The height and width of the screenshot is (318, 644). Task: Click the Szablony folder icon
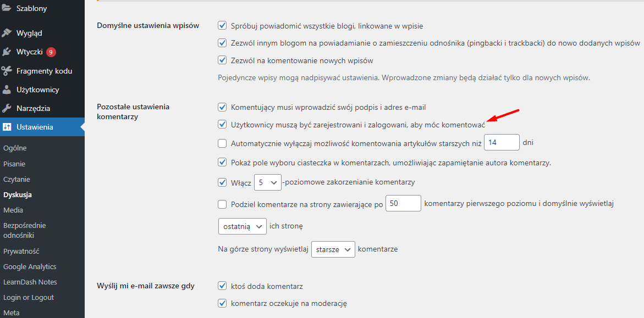pyautogui.click(x=7, y=8)
